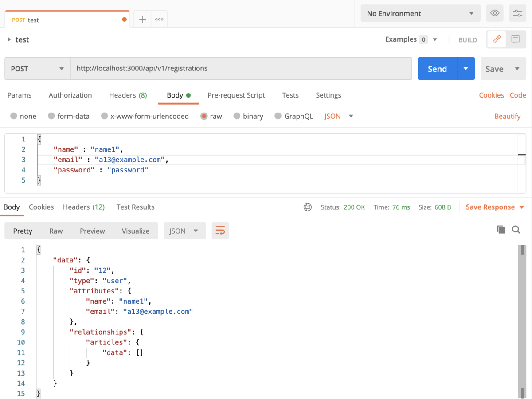The width and height of the screenshot is (532, 399).
Task: Open the Tests tab
Action: pos(290,95)
